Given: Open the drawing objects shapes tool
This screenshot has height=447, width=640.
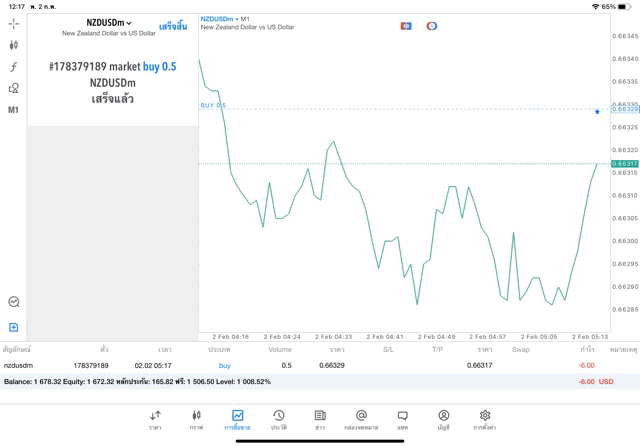Looking at the screenshot, I should click(14, 88).
